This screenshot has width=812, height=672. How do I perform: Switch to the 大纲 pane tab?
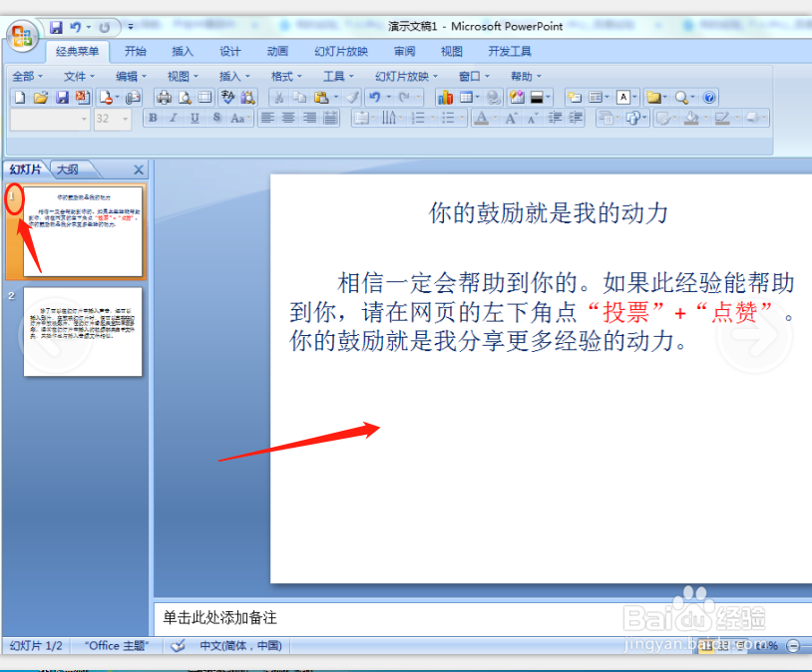coord(68,169)
